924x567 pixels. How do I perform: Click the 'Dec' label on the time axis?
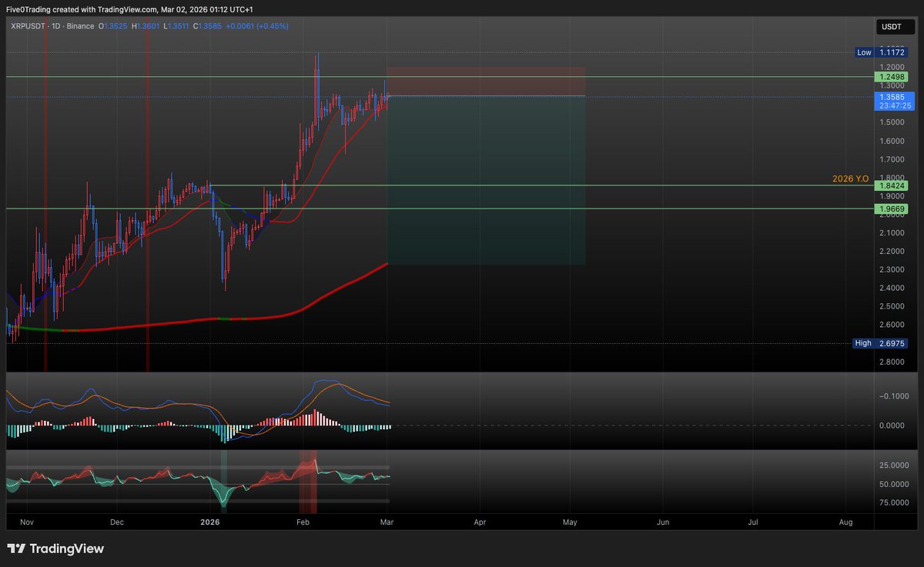pyautogui.click(x=116, y=522)
